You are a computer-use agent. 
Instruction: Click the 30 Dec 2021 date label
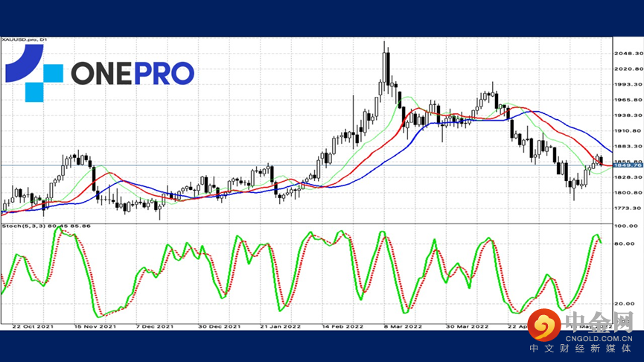point(220,327)
